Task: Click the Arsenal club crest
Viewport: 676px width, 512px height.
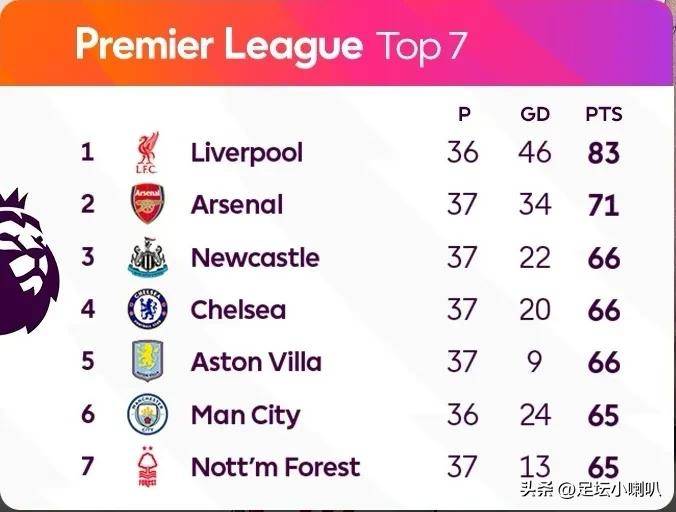Action: tap(147, 204)
